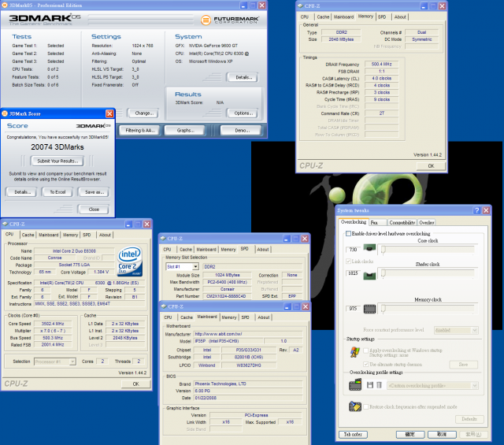Close the 3DMark Score dialog with X
The width and height of the screenshot is (504, 445).
(109, 113)
